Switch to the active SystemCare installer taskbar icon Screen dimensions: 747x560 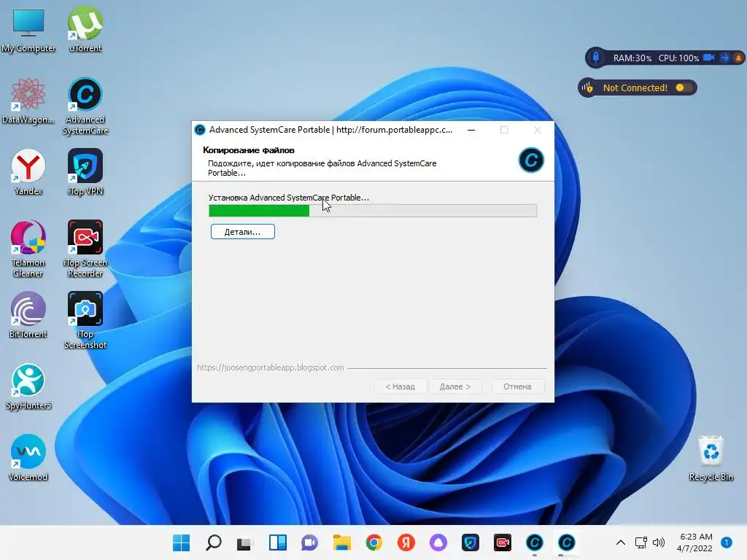click(x=566, y=542)
